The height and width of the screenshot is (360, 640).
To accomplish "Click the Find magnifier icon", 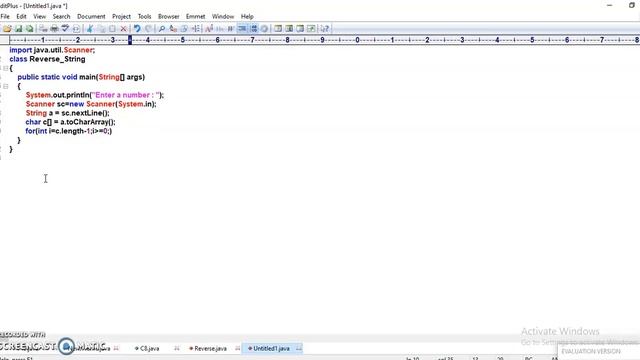I will [162, 29].
